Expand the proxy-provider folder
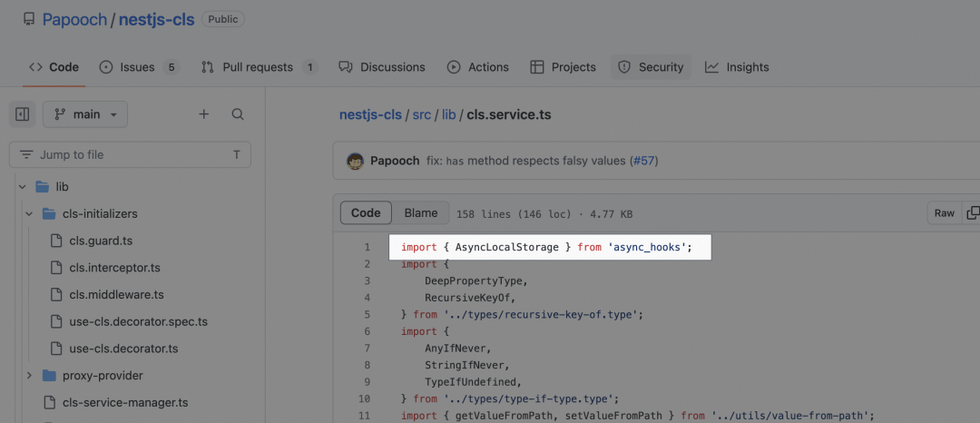The width and height of the screenshot is (980, 423). pos(29,376)
